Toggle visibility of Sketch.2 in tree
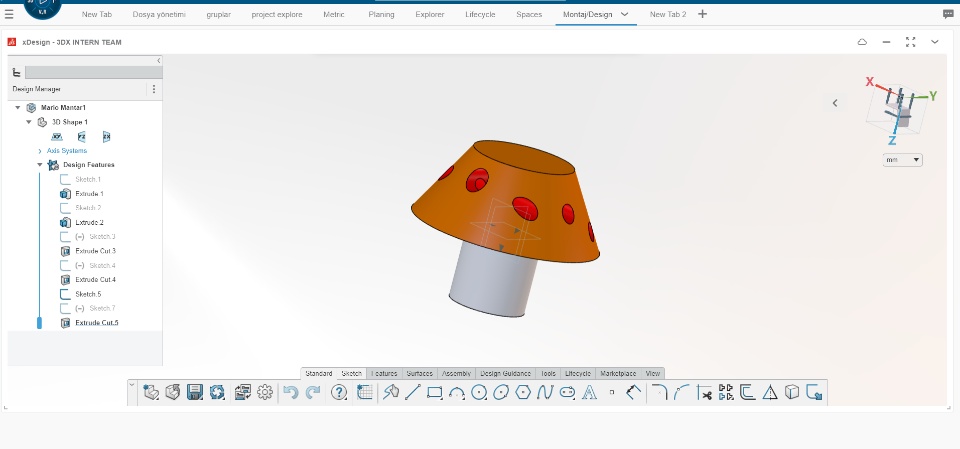Screen dimensions: 960x449 point(66,208)
